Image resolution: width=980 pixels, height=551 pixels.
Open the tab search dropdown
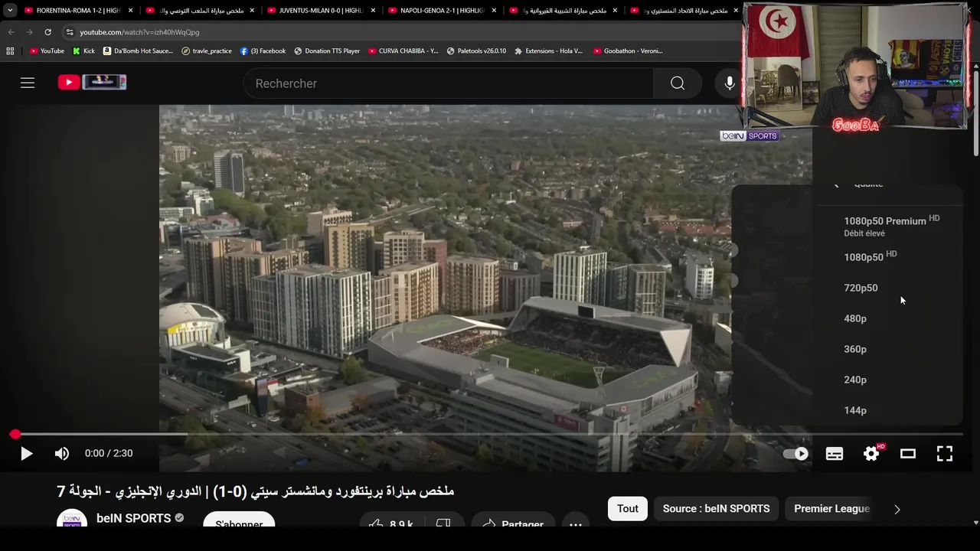tap(10, 11)
